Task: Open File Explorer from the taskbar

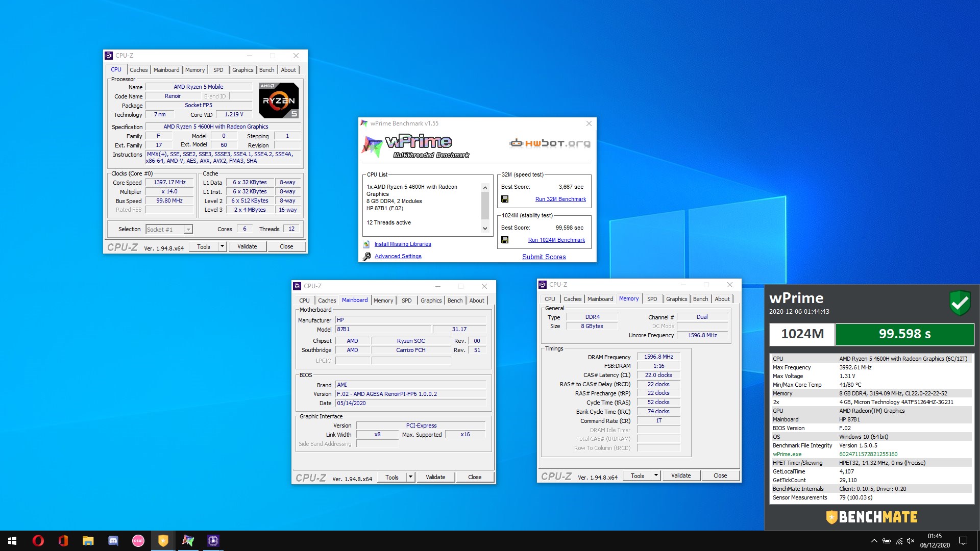Action: tap(88, 541)
